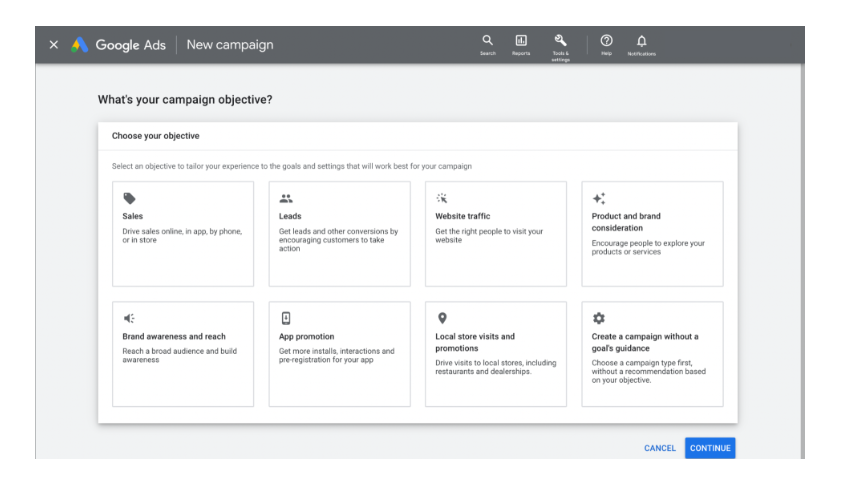This screenshot has height=501, width=850.
Task: Click the gear icon for no-goal campaign
Action: pyautogui.click(x=598, y=318)
